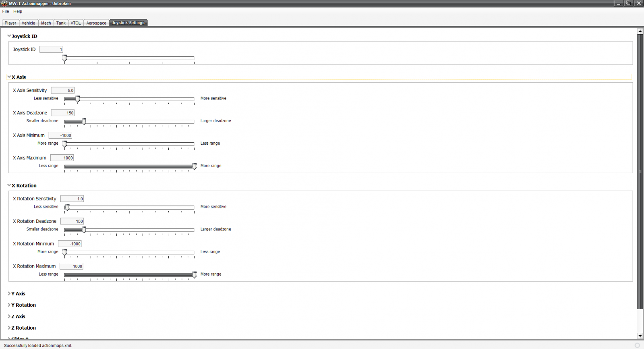The width and height of the screenshot is (644, 349).
Task: Click the Joystick ID value field
Action: point(51,50)
